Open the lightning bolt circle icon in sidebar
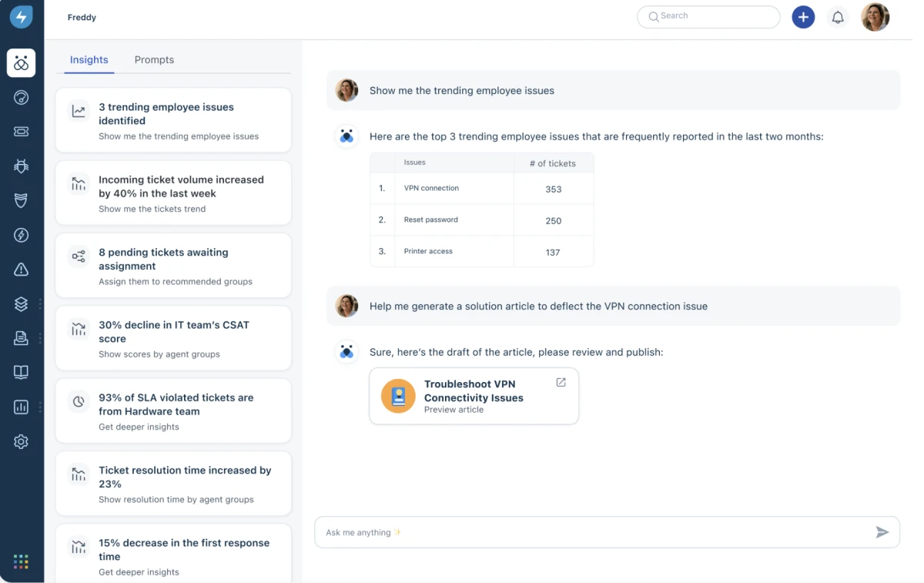The height and width of the screenshot is (583, 924). tap(21, 235)
